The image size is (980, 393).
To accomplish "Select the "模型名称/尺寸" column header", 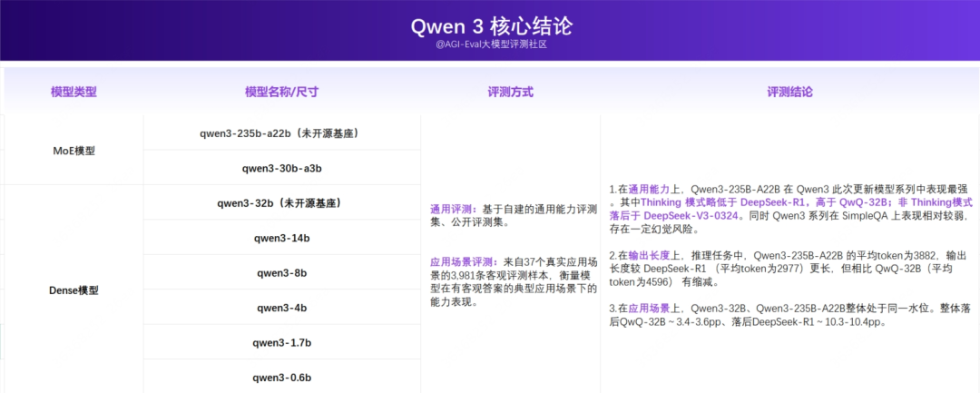I will [x=282, y=92].
